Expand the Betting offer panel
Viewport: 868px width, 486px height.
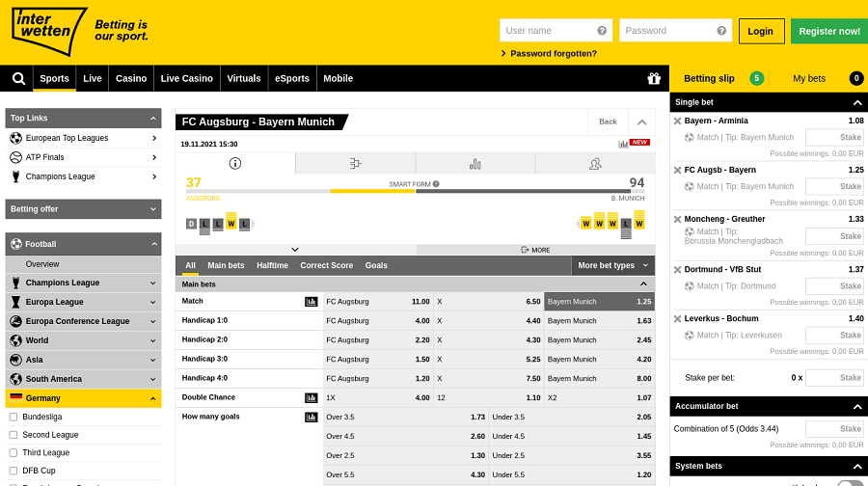click(x=153, y=209)
